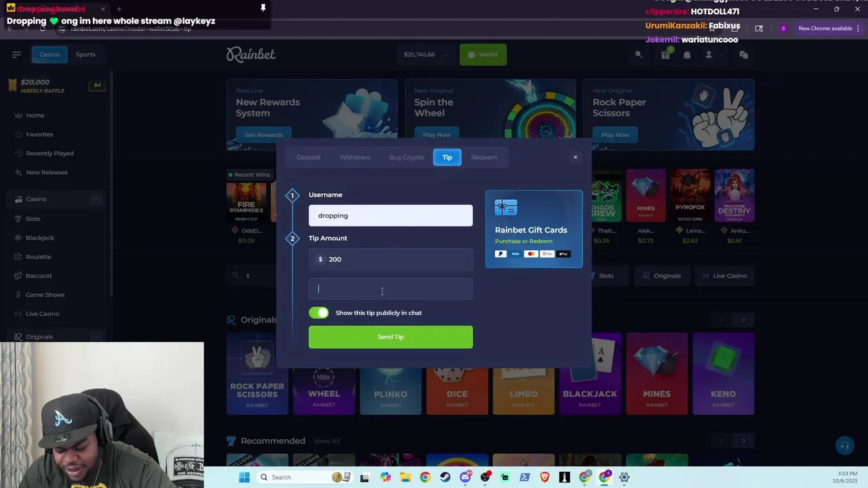Click the Tip Amount input field
Screen dimensions: 868x488
point(391,259)
